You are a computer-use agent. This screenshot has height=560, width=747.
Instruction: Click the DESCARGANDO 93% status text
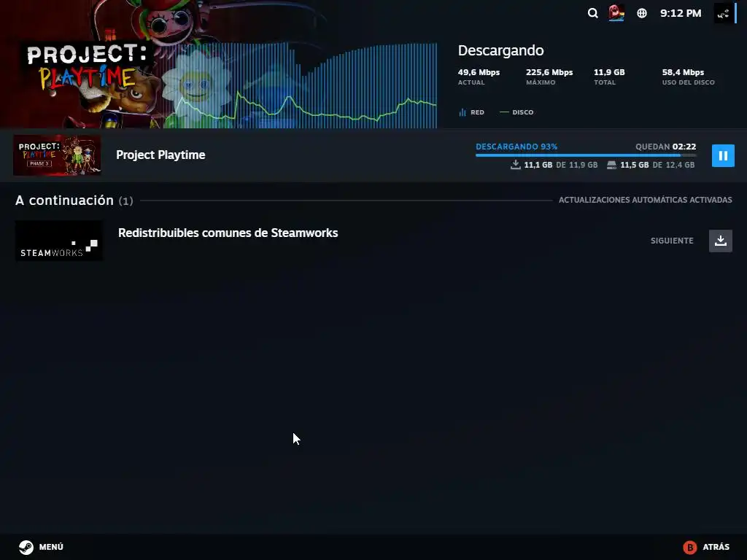516,147
